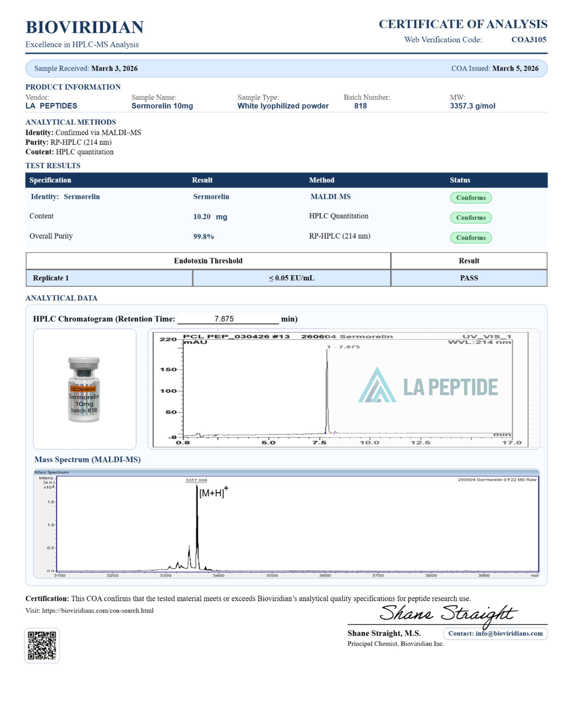Click the Mass Spectrum panel title bar
Viewport: 563px width, 728px height.
click(286, 472)
